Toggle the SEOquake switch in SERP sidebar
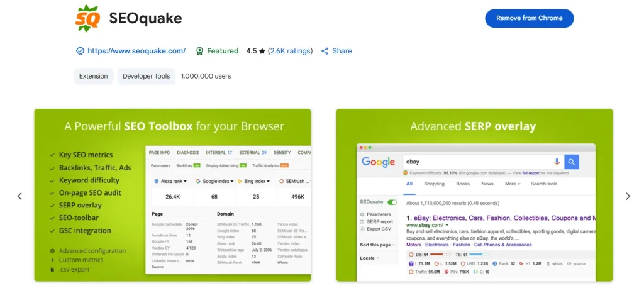Screen dimensions: 644x293 click(392, 202)
